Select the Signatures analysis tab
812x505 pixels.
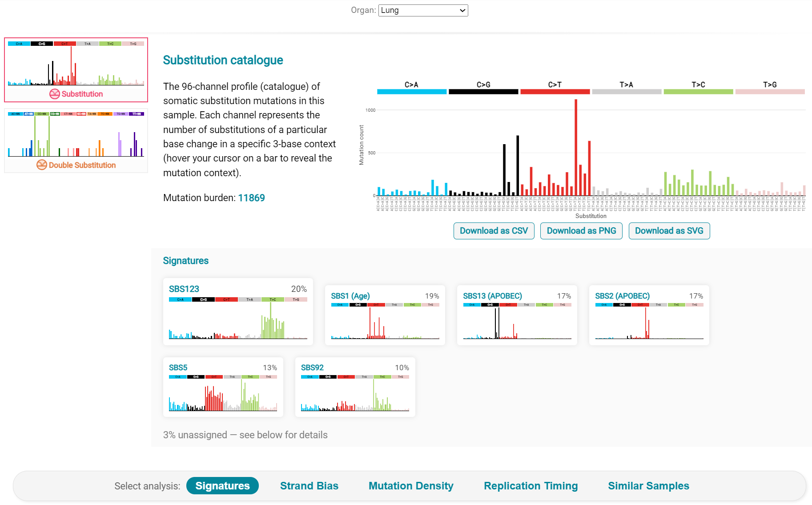222,486
